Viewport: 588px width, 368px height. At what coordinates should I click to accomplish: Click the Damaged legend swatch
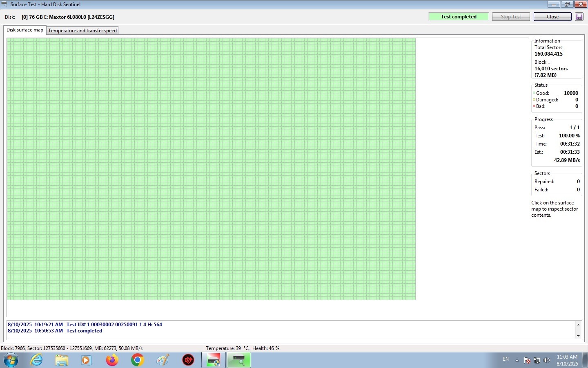coord(534,99)
